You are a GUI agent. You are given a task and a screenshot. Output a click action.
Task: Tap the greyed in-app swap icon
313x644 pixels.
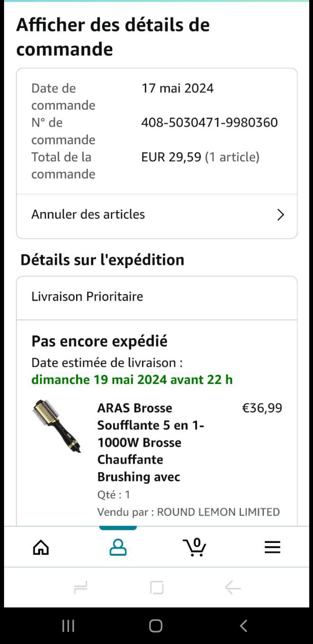click(81, 588)
